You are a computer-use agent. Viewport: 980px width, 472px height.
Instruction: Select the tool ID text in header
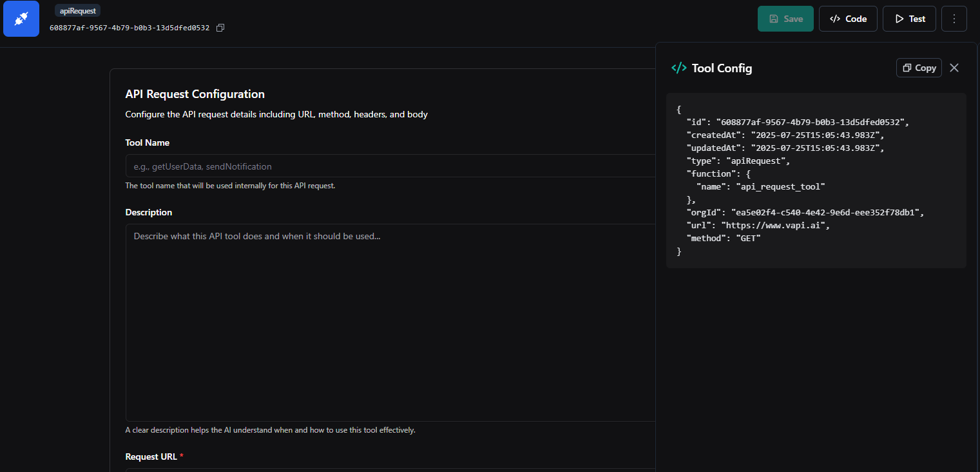[130, 28]
